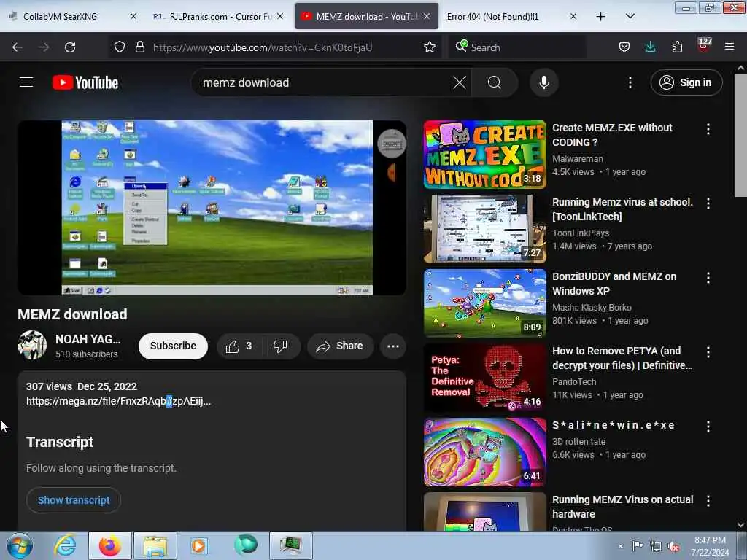Image resolution: width=747 pixels, height=560 pixels.
Task: Go to the YouTube home logo
Action: pos(85,82)
